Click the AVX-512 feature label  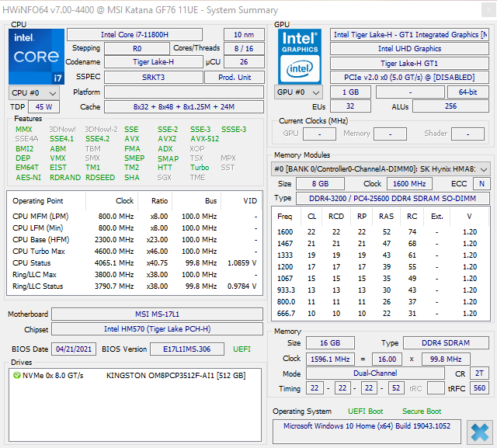pyautogui.click(x=204, y=139)
